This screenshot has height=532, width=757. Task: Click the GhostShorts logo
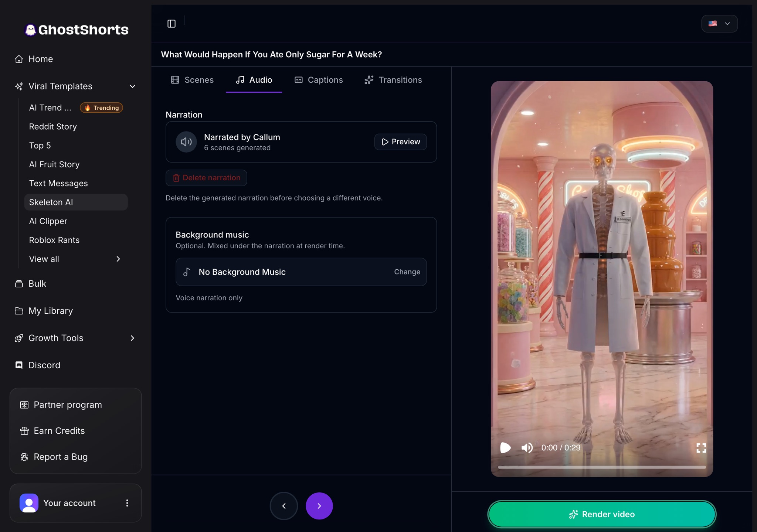point(77,30)
